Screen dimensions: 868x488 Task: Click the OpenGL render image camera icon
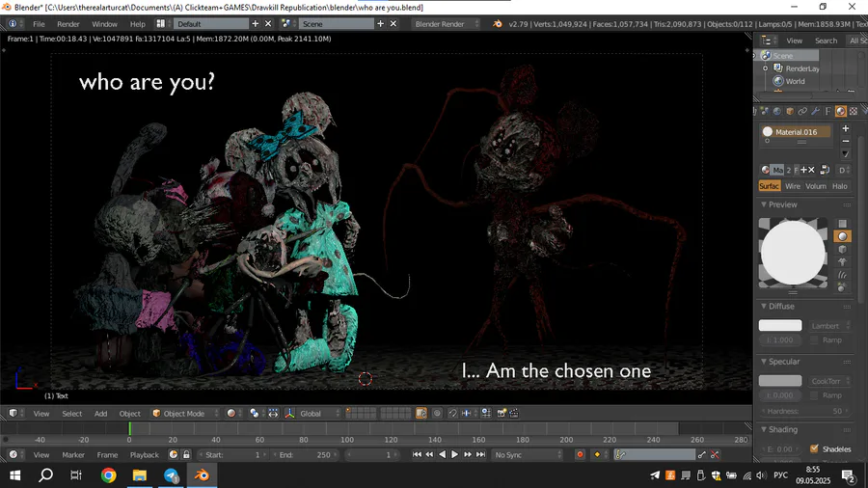pyautogui.click(x=502, y=414)
